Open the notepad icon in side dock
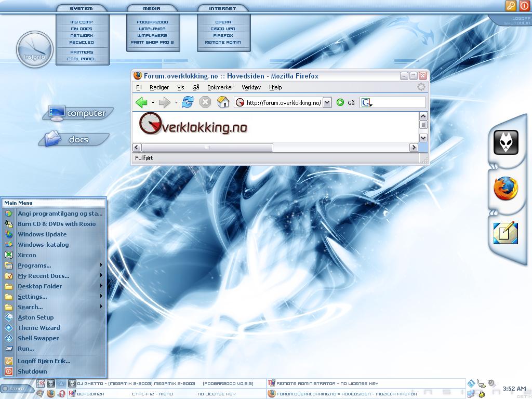The image size is (532, 399). 506,233
